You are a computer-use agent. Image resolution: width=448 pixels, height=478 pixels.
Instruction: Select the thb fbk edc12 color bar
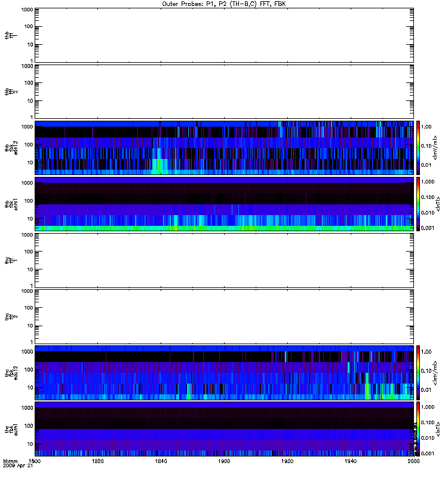(418, 148)
